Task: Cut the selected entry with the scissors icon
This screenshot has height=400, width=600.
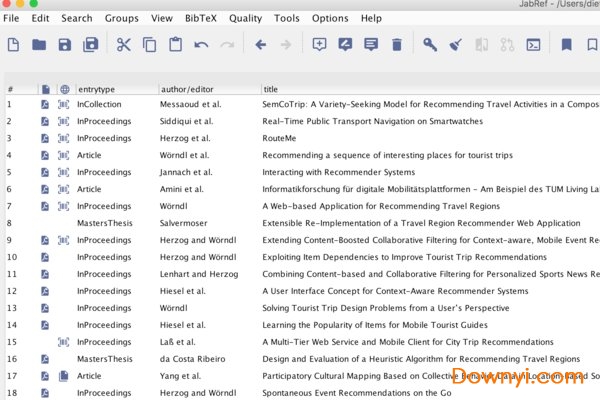Action: [x=124, y=45]
